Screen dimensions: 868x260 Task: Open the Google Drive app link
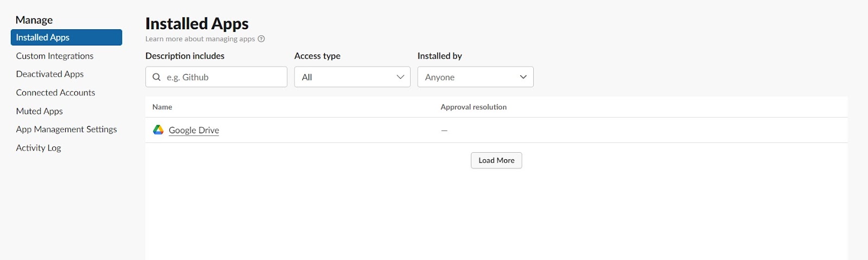(194, 130)
